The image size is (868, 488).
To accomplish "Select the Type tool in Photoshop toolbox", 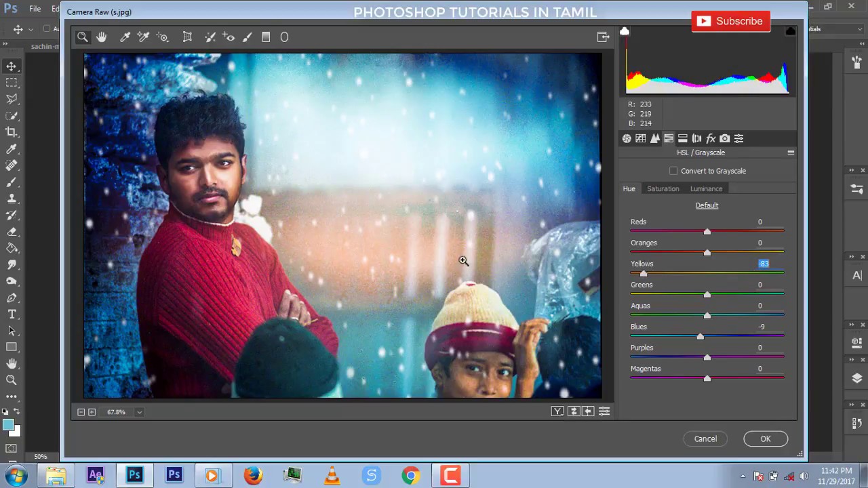I will pyautogui.click(x=12, y=314).
